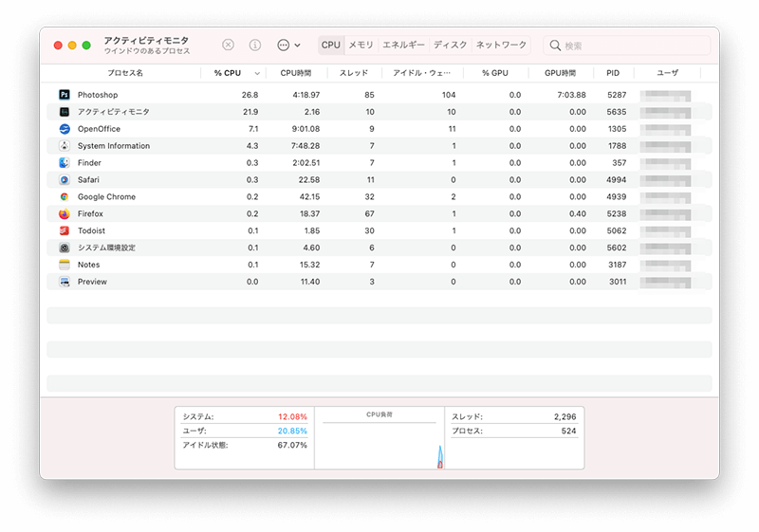Select the Notes app icon
759x532 pixels.
(x=65, y=265)
